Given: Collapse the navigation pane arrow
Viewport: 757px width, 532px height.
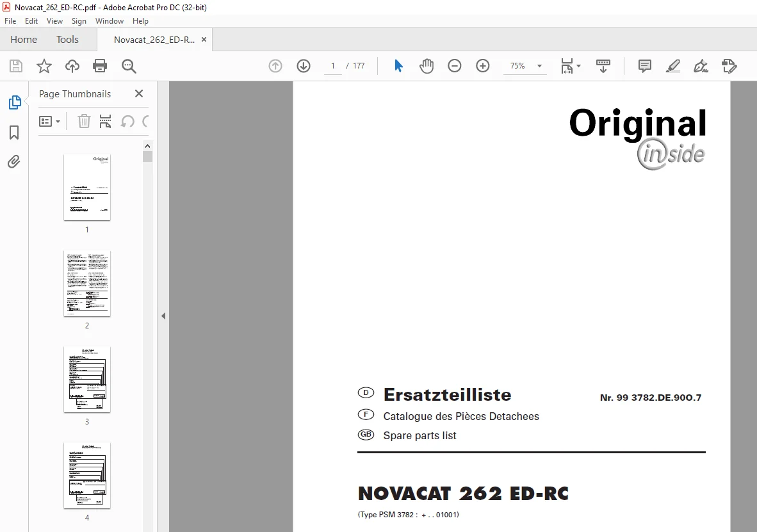Looking at the screenshot, I should [x=163, y=316].
